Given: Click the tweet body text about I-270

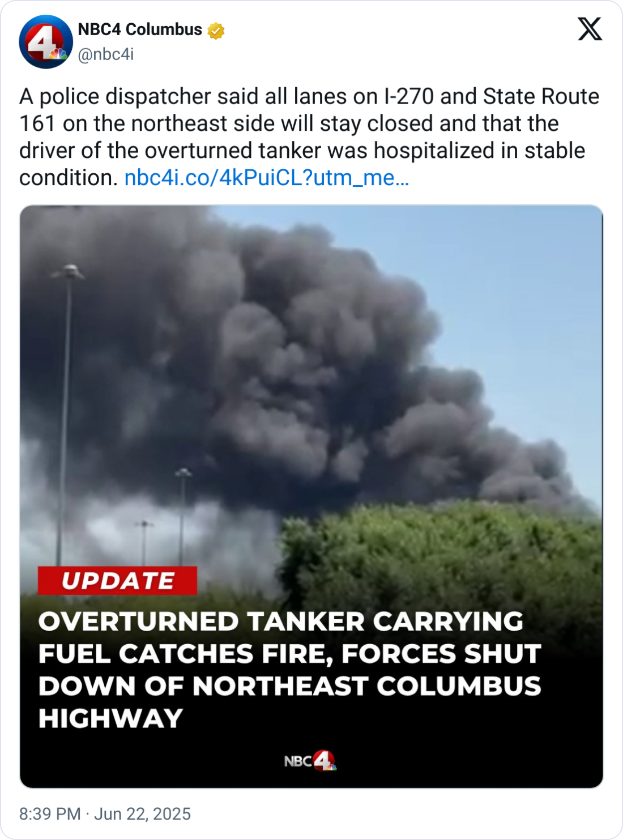Looking at the screenshot, I should click(x=309, y=137).
